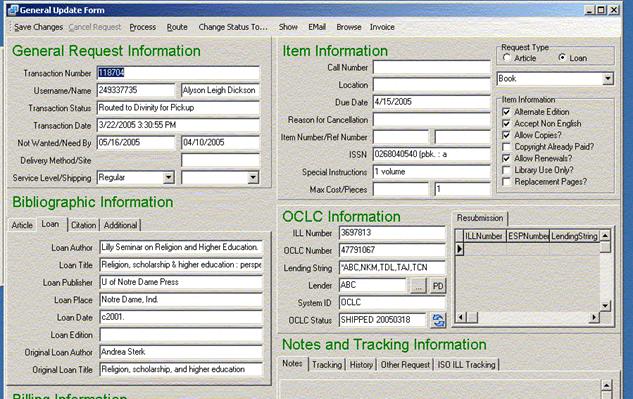Switch to the History tab
The width and height of the screenshot is (633, 399).
click(361, 365)
